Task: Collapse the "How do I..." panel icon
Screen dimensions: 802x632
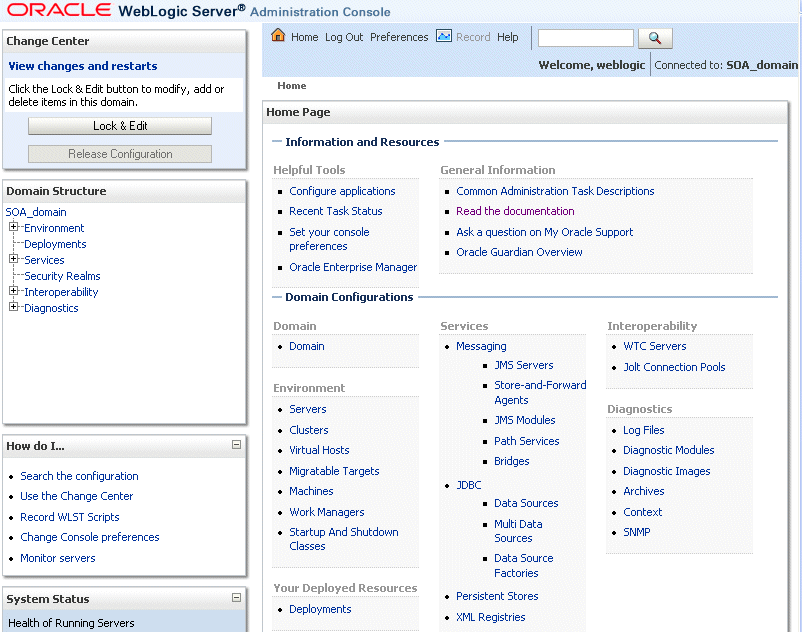Action: pyautogui.click(x=237, y=446)
